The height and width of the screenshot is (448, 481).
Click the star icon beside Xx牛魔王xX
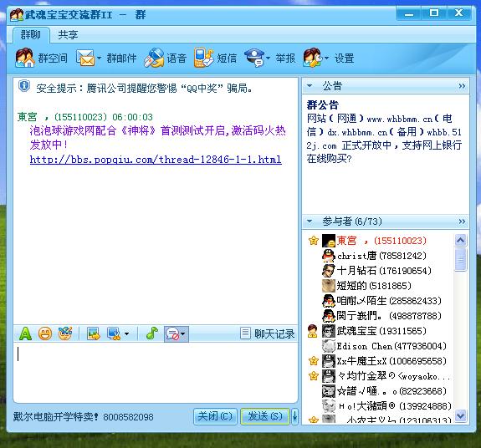tap(313, 361)
